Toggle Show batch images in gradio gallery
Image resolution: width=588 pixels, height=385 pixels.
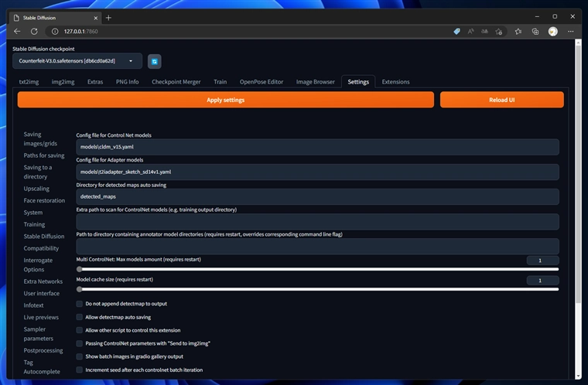[79, 356]
